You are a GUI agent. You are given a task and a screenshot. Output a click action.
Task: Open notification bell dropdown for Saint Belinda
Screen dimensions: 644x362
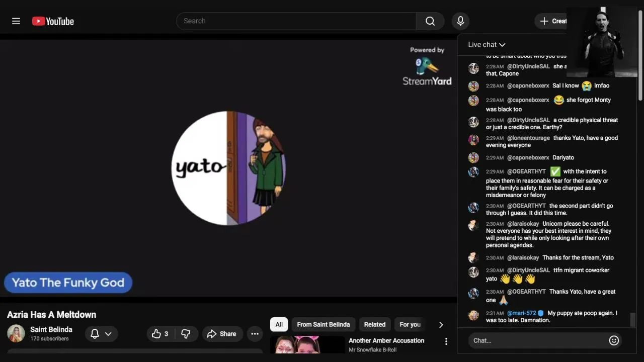101,334
